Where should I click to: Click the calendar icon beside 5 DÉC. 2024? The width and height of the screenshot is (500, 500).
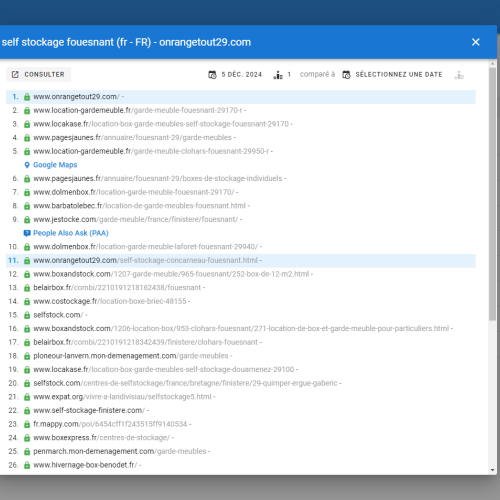pyautogui.click(x=212, y=75)
